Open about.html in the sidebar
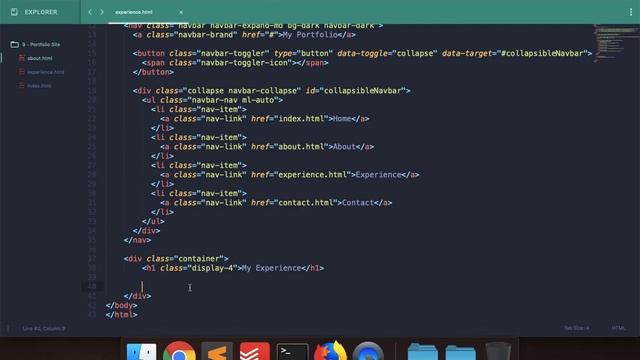The height and width of the screenshot is (360, 640). point(40,58)
